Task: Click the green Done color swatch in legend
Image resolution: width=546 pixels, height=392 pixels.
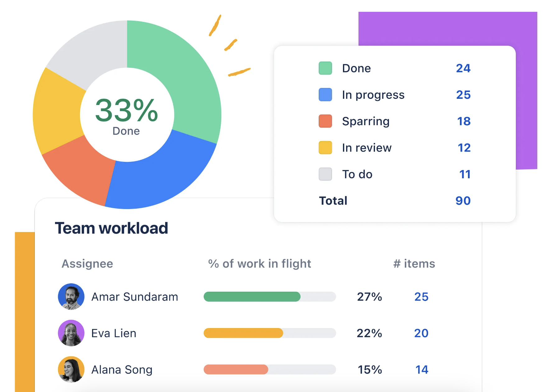Action: pyautogui.click(x=325, y=68)
